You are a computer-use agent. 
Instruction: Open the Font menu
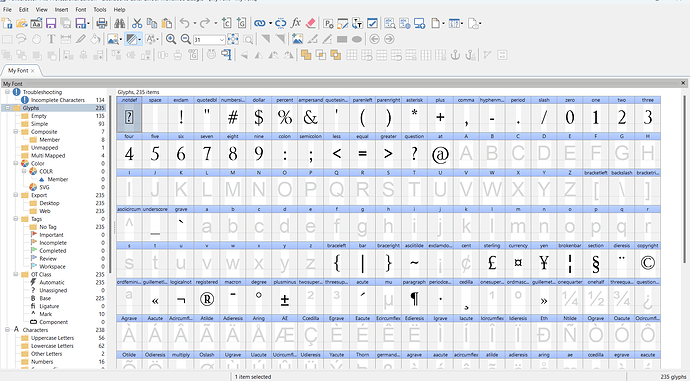[x=81, y=9]
